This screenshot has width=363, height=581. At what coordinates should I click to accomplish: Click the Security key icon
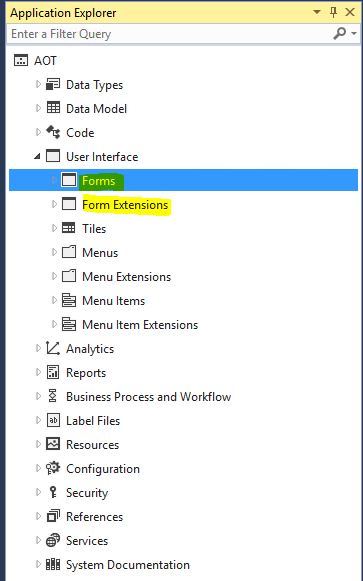tap(53, 492)
